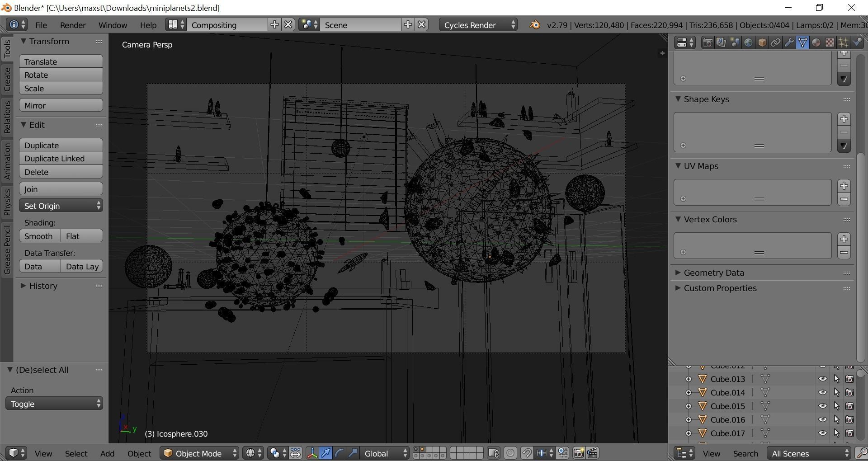Image resolution: width=868 pixels, height=461 pixels.
Task: Toggle selectability of Cube.014 arrow icon
Action: point(836,392)
